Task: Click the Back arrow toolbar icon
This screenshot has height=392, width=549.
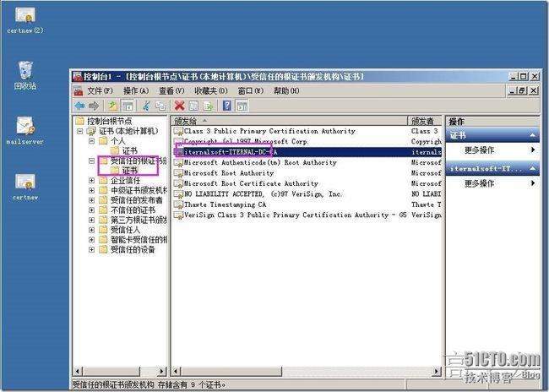Action: 80,106
